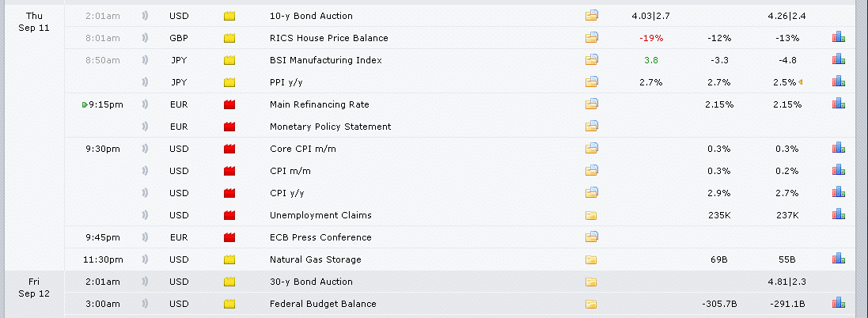The height and width of the screenshot is (318, 868).
Task: Open detail folder for 10-y Bond Auction
Action: click(592, 15)
